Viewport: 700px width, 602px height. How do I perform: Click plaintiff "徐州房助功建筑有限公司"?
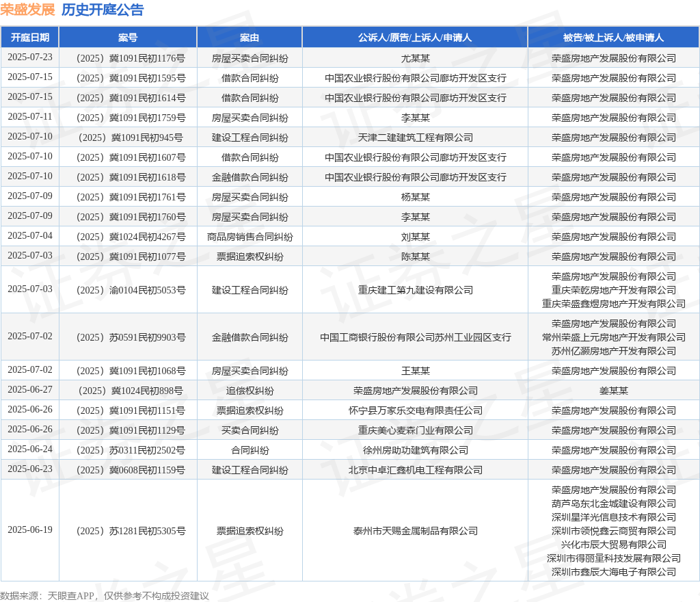pyautogui.click(x=415, y=450)
